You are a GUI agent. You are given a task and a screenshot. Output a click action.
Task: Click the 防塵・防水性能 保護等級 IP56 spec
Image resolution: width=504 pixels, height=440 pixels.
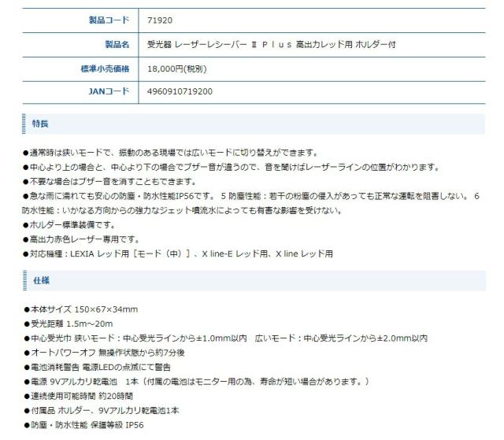[84, 425]
